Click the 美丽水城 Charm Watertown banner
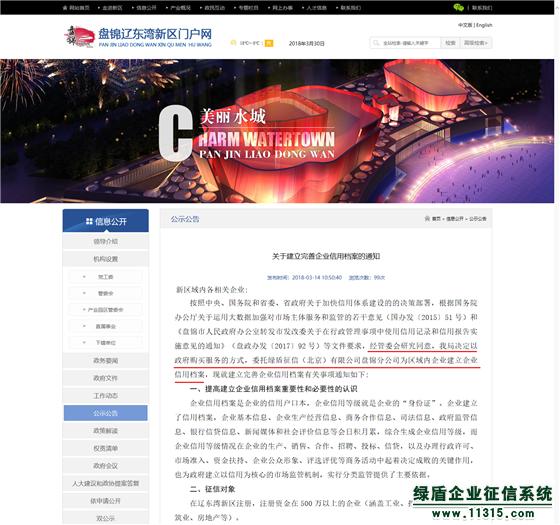Viewport: 560px width, 525px height. (277, 131)
